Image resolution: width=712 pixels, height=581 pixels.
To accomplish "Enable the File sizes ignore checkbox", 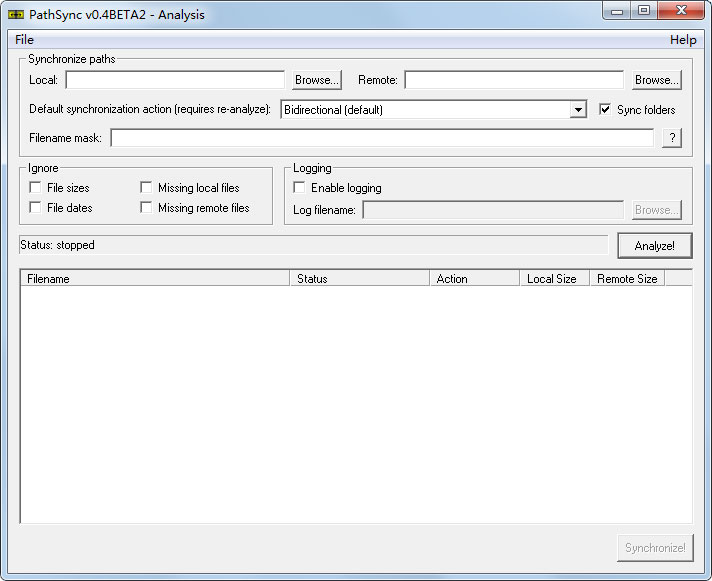I will click(36, 188).
